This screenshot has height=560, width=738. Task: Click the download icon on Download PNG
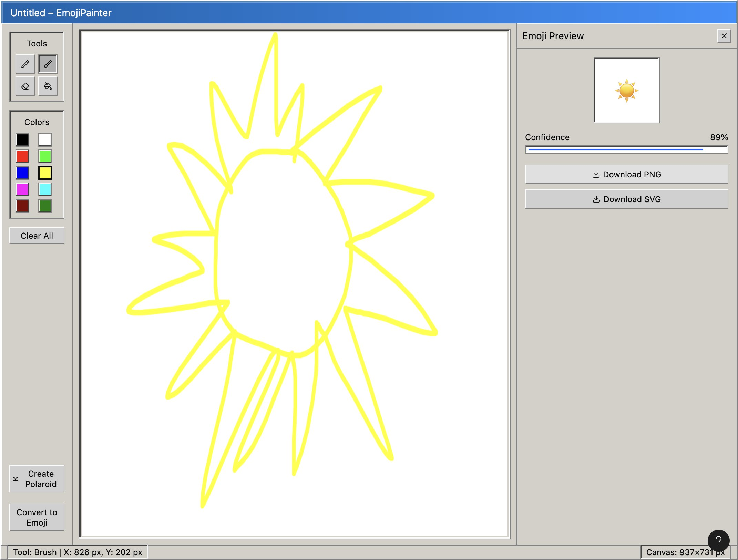pos(596,174)
